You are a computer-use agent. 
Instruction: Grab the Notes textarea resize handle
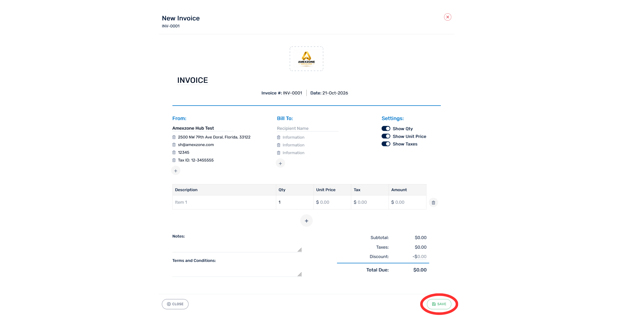tap(300, 250)
